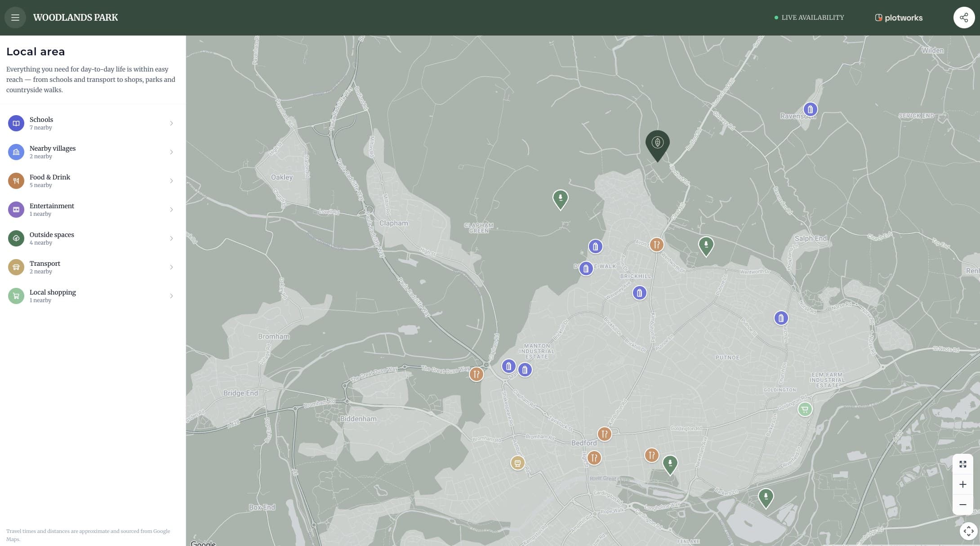Click the shopping cart marker on Goldington Rd
This screenshot has height=546, width=980.
805,409
